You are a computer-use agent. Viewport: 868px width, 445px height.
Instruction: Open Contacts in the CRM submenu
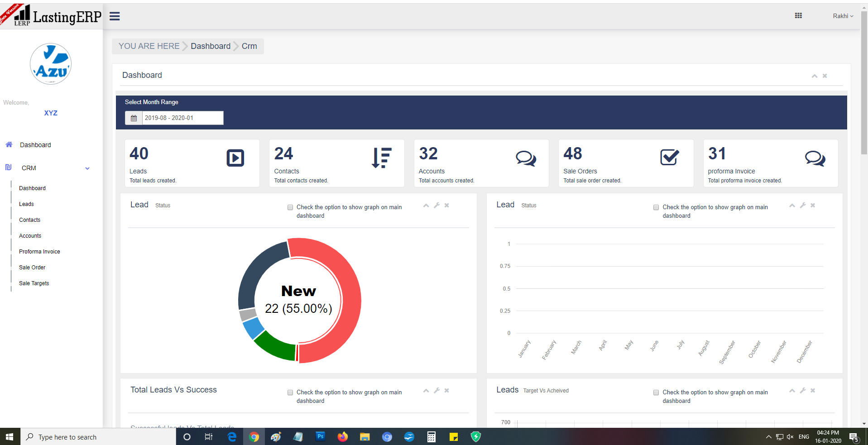click(x=29, y=220)
